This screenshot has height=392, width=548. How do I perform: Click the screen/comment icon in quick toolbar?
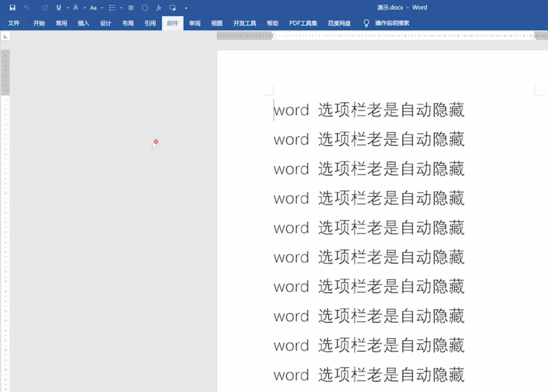coord(173,8)
